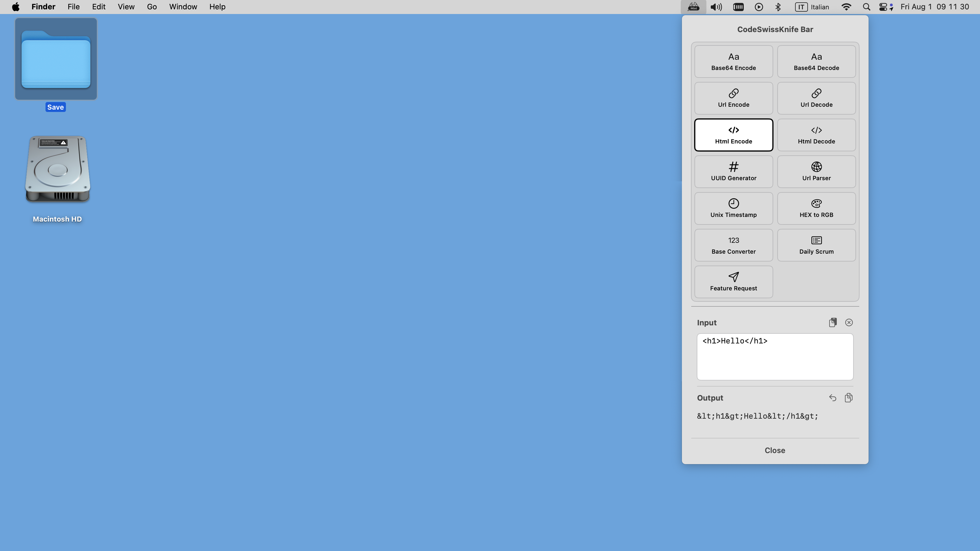Screen dimensions: 980x551
Task: Choose the Html Encode tool
Action: (734, 135)
